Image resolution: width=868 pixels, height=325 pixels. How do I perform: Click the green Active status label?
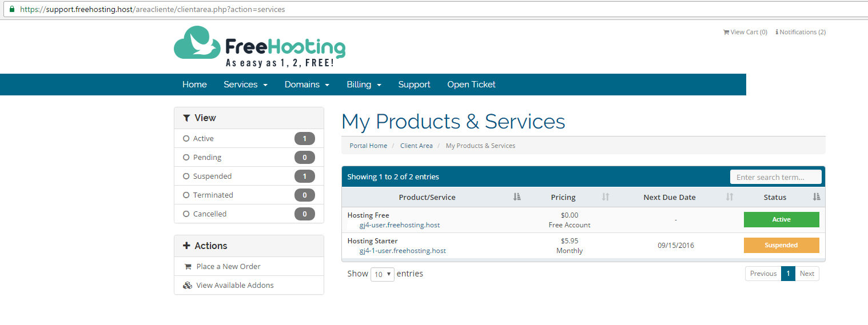781,219
